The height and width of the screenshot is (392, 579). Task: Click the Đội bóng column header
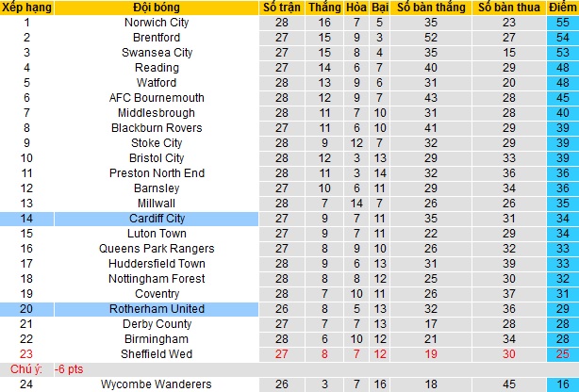click(x=157, y=8)
